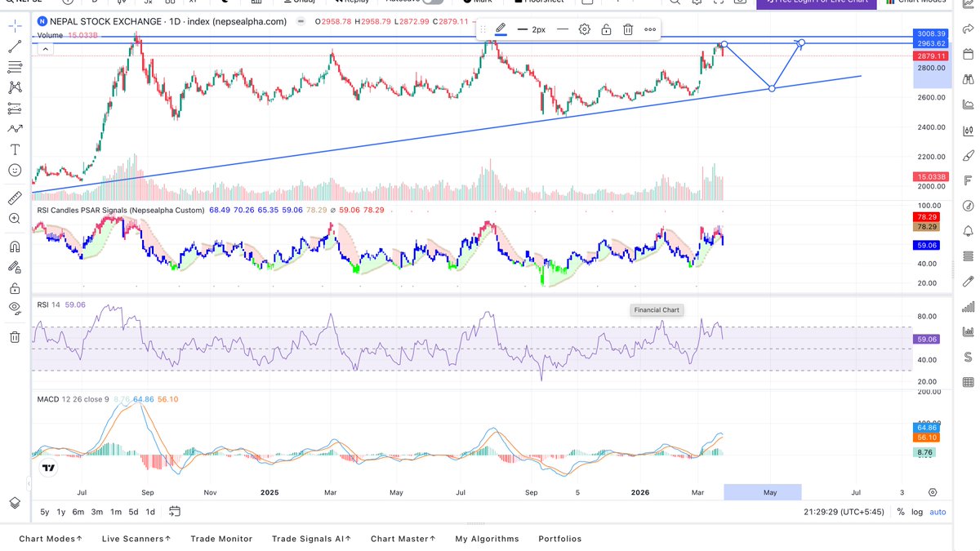The width and height of the screenshot is (980, 551).
Task: Toggle the Autosave switch
Action: 433,2
